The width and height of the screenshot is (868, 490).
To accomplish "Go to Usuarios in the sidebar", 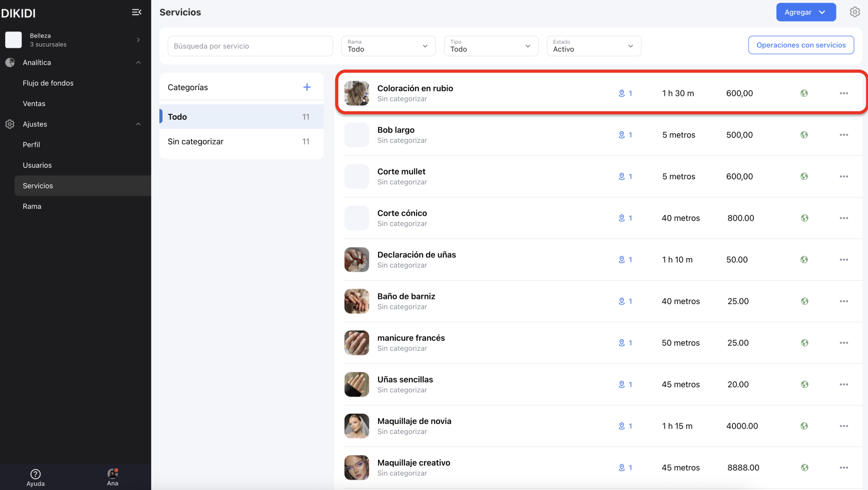I will point(37,165).
